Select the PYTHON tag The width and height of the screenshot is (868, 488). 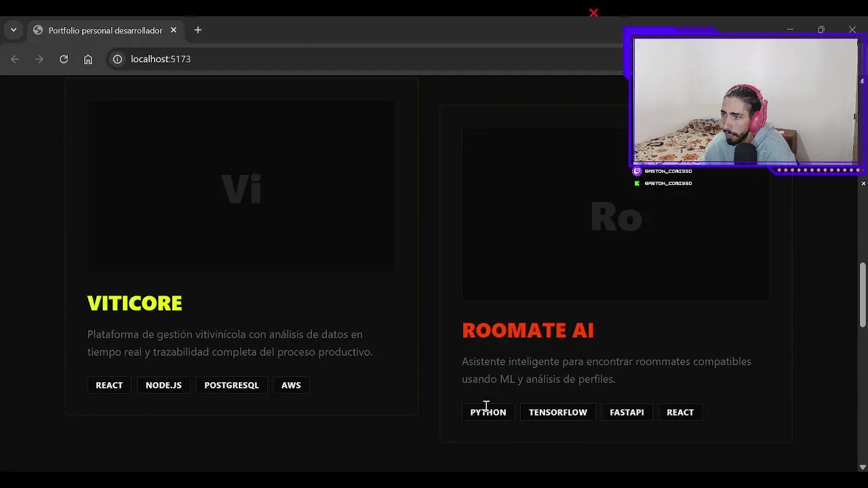pyautogui.click(x=488, y=412)
